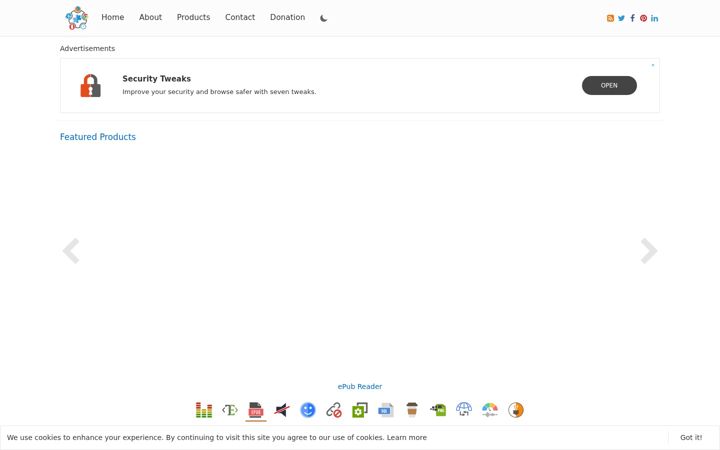Screen dimensions: 720x450
Task: Click the Security Tweaks ad title
Action: 157,79
